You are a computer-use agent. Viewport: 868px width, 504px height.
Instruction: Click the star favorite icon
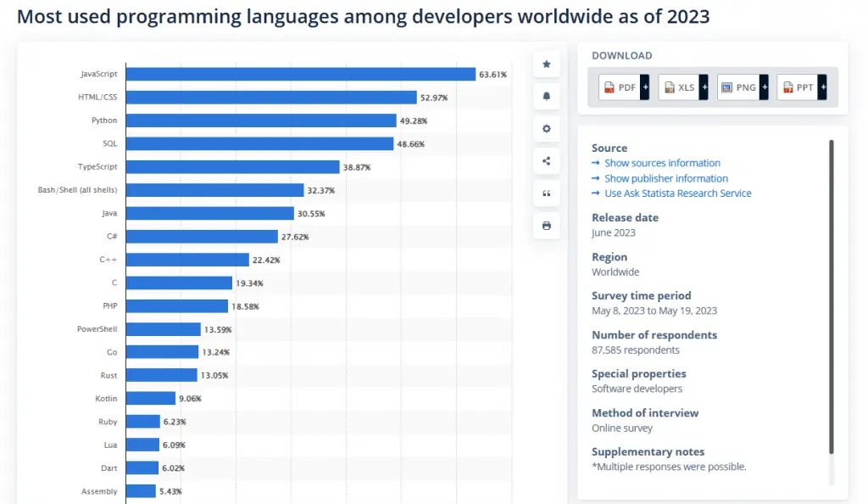(546, 64)
